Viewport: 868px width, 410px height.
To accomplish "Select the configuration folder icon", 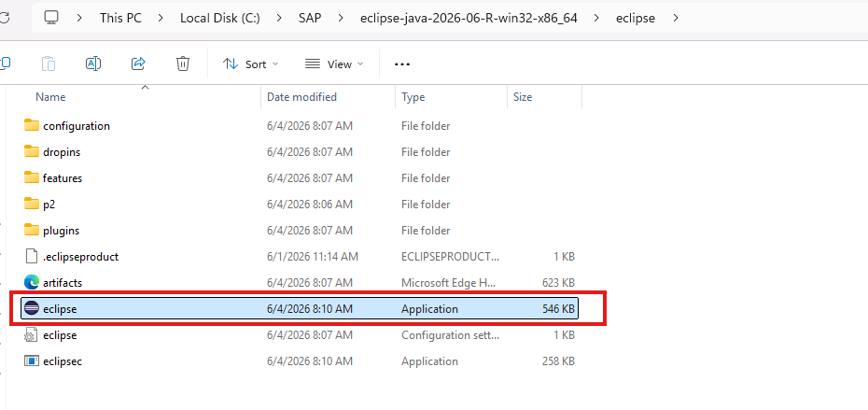I will pyautogui.click(x=32, y=125).
